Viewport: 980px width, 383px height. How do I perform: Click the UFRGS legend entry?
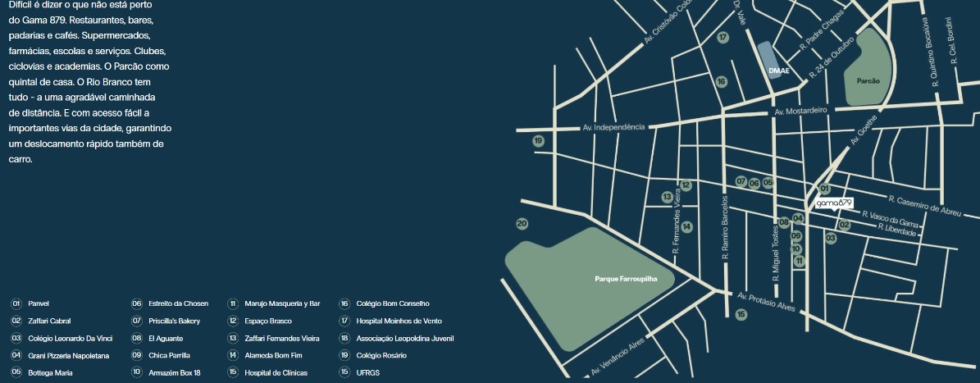367,372
